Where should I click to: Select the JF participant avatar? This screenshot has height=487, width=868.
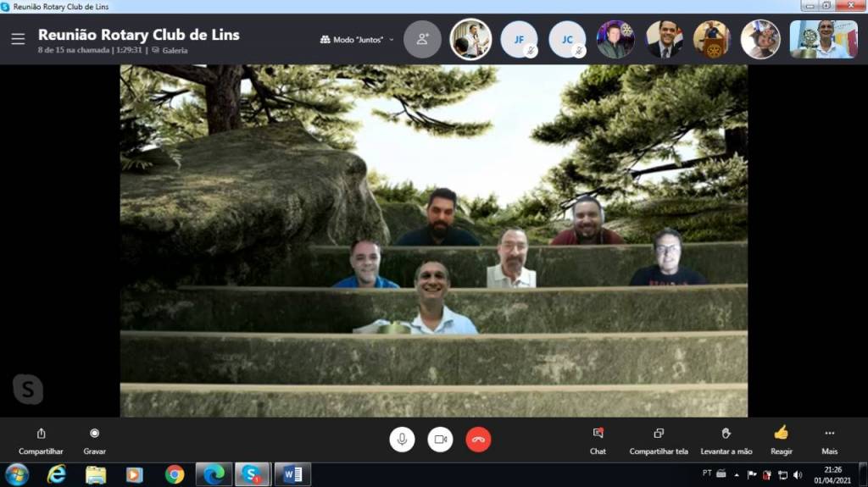[518, 39]
